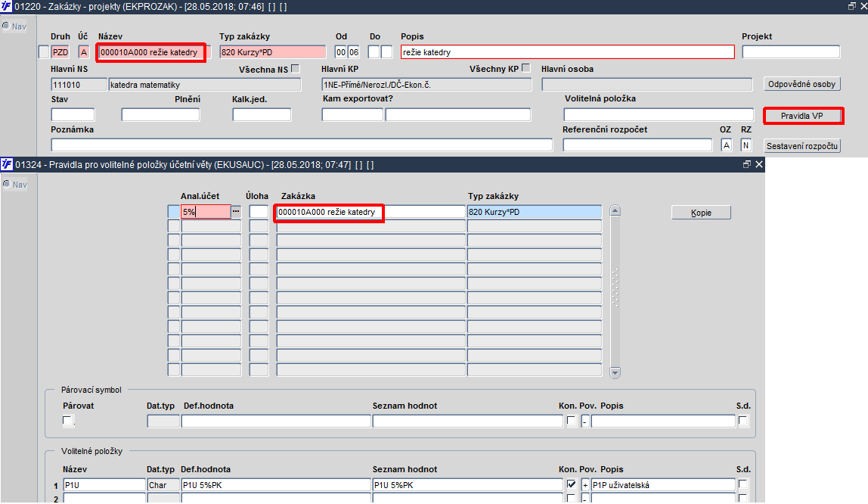This screenshot has width=868, height=504.
Task: Click the Popis field containing režie katedry
Action: click(567, 52)
